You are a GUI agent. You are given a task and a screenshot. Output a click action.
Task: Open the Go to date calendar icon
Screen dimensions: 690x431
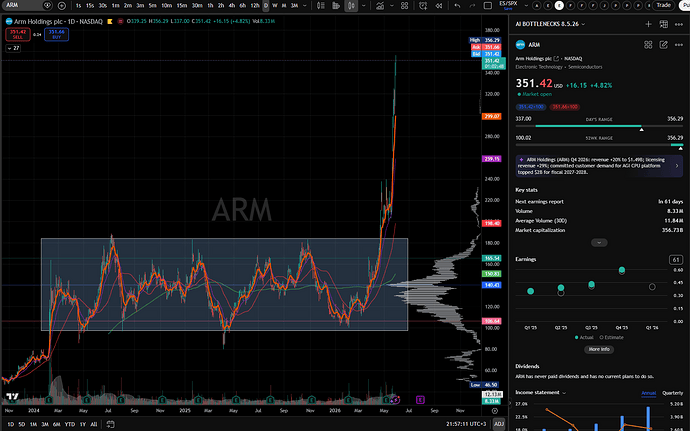pyautogui.click(x=110, y=424)
